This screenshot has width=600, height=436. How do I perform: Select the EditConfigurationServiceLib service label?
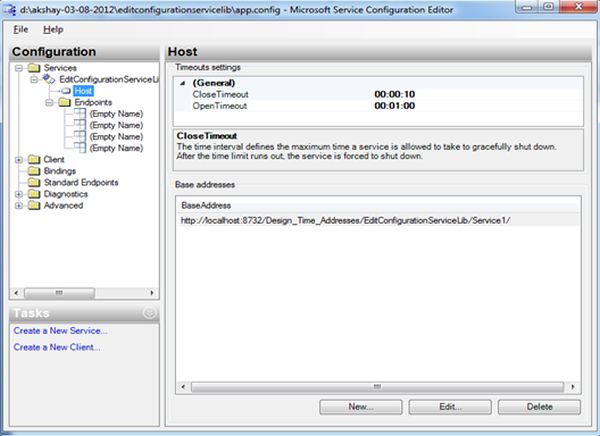(x=109, y=80)
